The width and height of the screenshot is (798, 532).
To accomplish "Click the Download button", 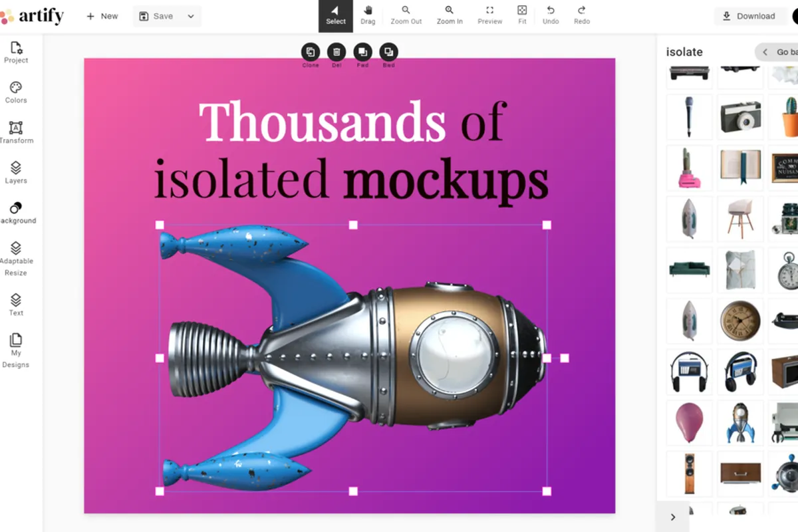I will [x=749, y=16].
